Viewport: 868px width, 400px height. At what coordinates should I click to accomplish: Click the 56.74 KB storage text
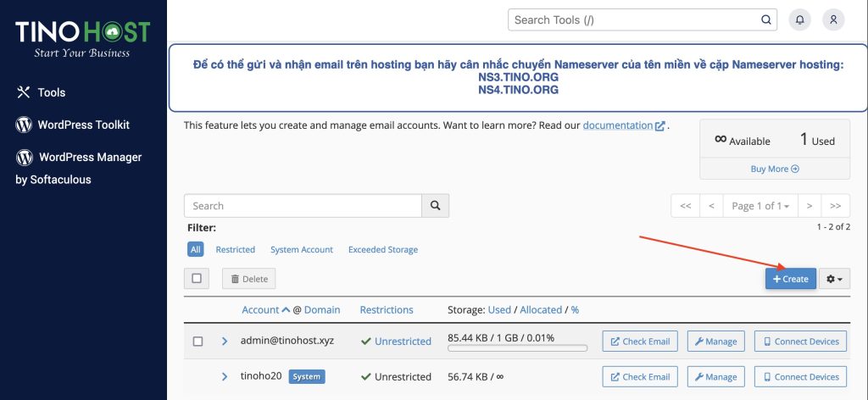click(476, 377)
